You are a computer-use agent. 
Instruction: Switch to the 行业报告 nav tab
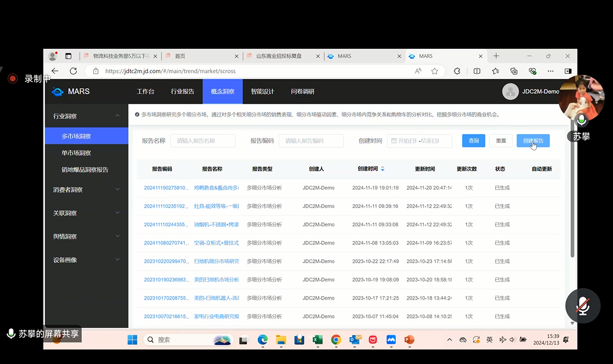click(182, 91)
